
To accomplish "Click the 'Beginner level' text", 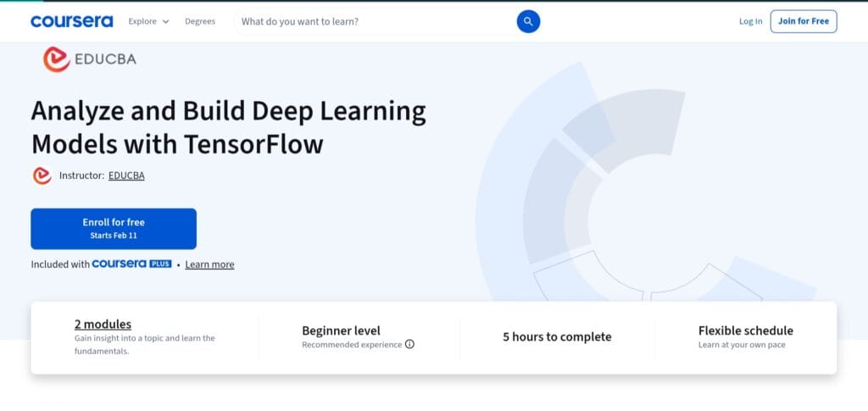I will tap(341, 330).
